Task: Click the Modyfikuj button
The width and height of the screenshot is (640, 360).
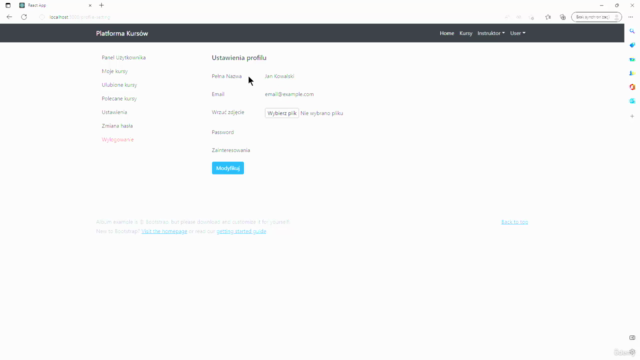Action: [x=228, y=168]
